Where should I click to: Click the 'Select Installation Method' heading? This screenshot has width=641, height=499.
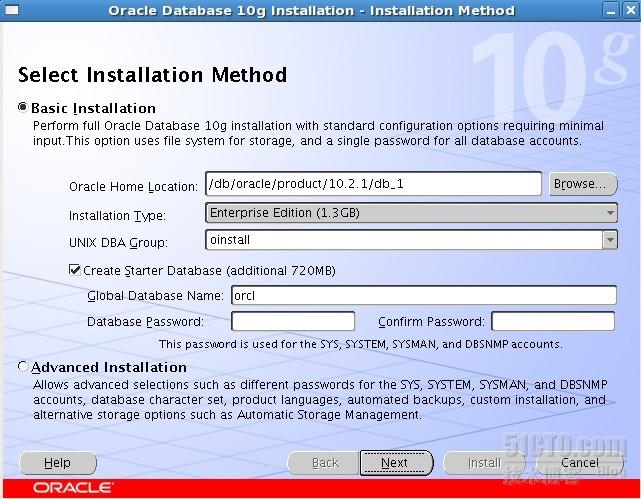pyautogui.click(x=152, y=75)
